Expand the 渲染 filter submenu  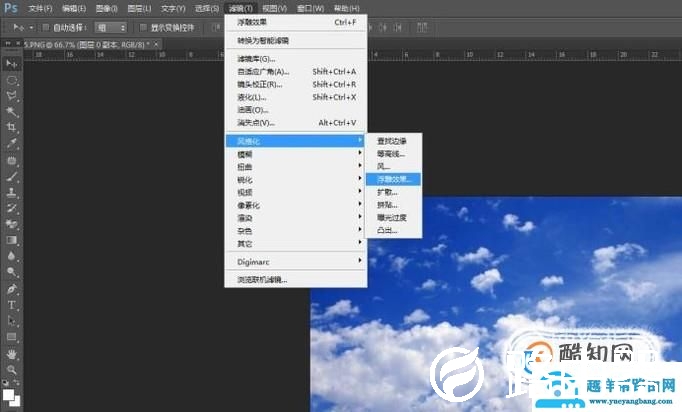[296, 218]
